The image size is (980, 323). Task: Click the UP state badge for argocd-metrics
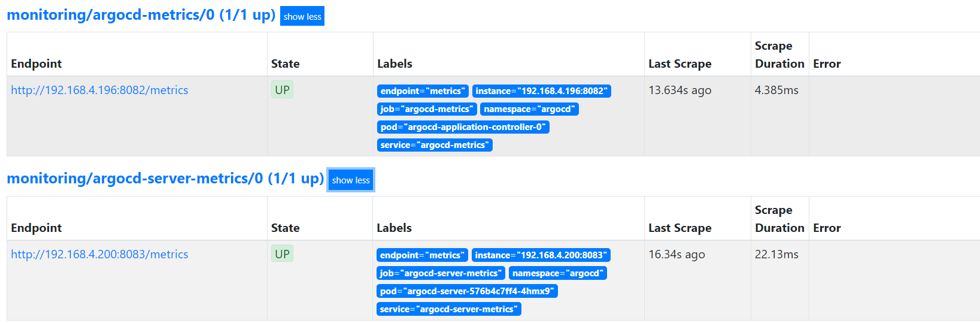[282, 90]
